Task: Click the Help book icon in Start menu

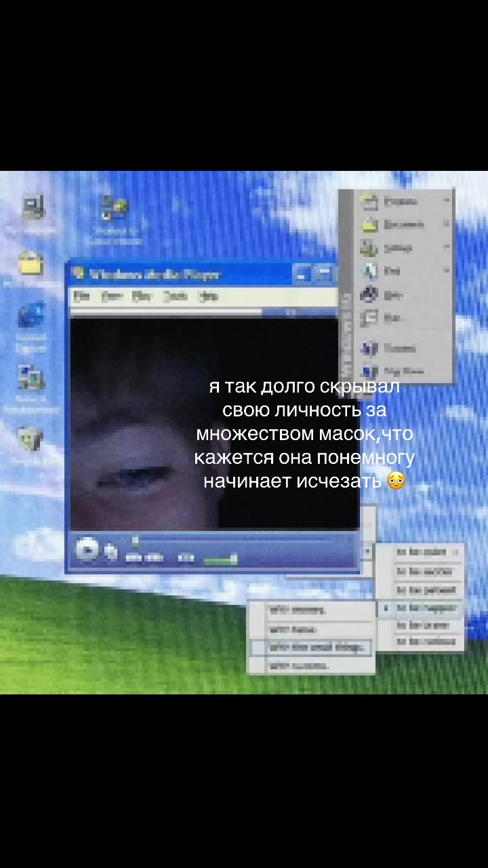Action: tap(369, 294)
